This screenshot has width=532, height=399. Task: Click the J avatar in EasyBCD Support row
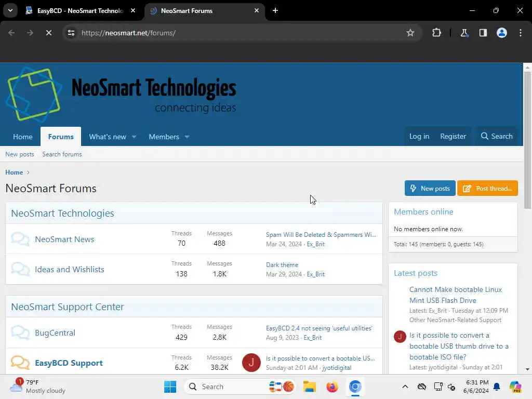tap(251, 362)
